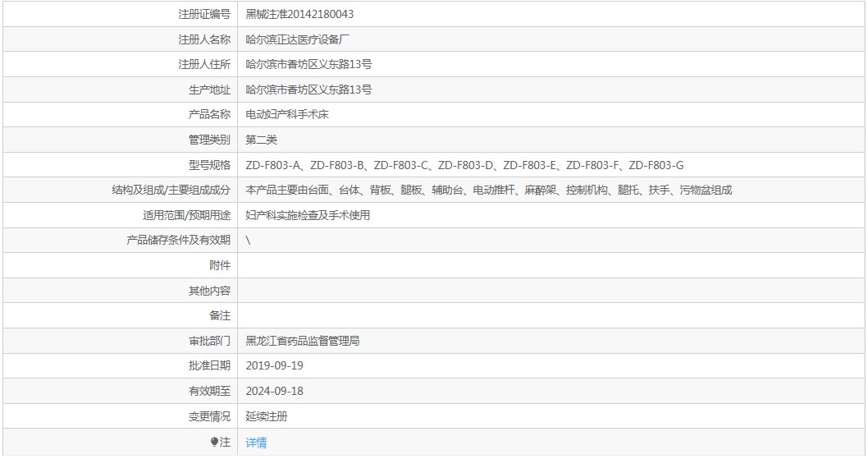Screen dimensions: 868x459
Task: Click the 变更情况 label
Action: [209, 416]
